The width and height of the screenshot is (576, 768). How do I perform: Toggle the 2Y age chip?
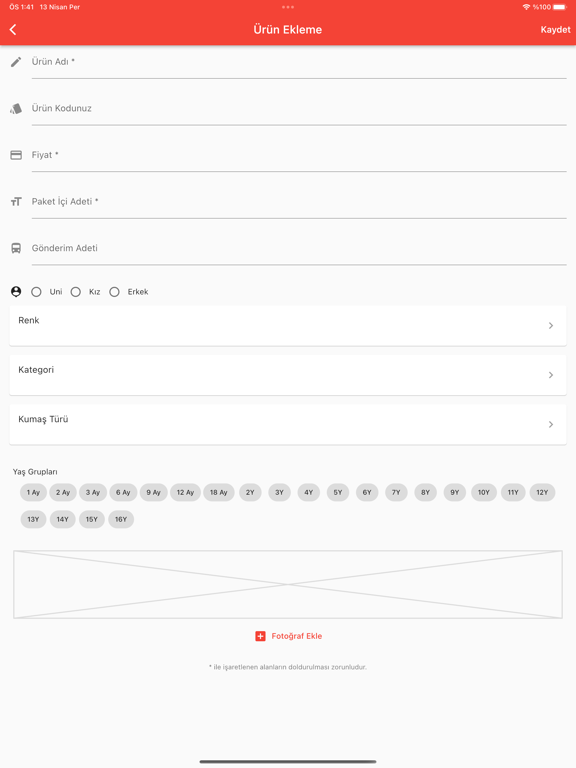pyautogui.click(x=250, y=492)
